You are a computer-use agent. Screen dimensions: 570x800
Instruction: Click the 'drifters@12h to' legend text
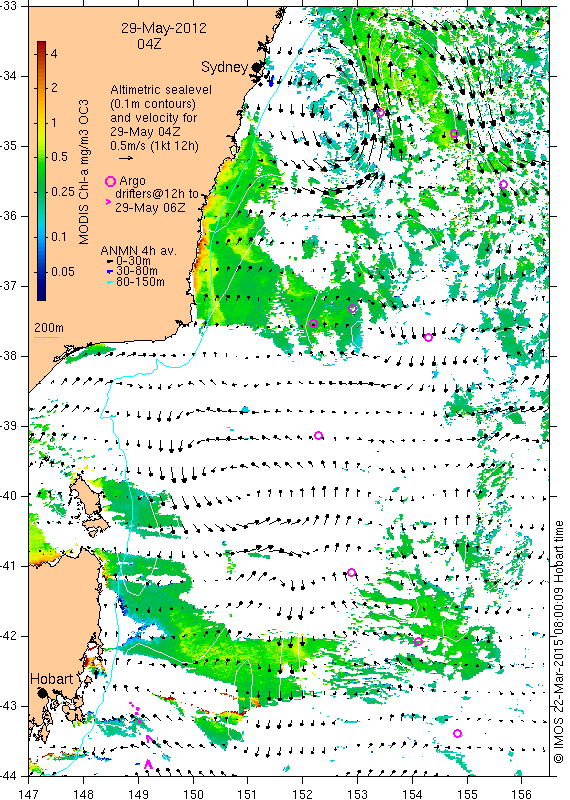coord(157,194)
